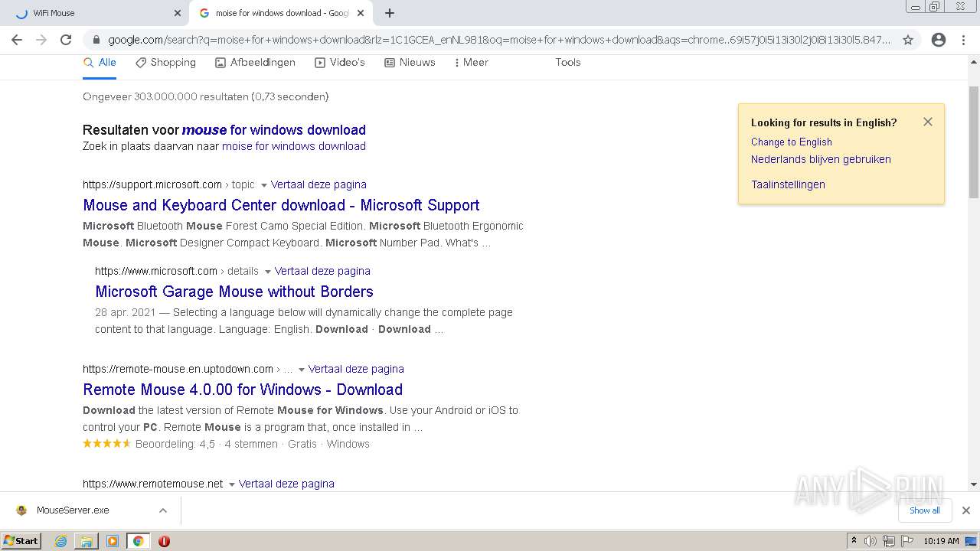
Task: Switch to the WiFi Mouse tab
Action: point(95,13)
